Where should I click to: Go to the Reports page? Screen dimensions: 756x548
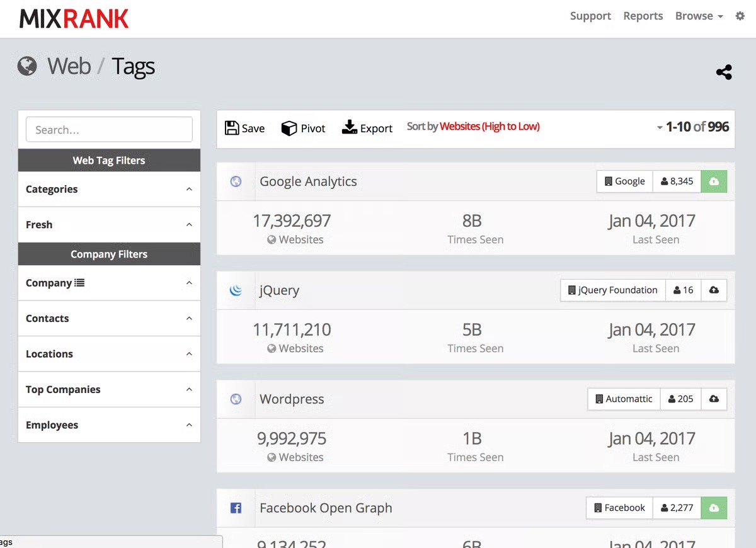coord(643,16)
